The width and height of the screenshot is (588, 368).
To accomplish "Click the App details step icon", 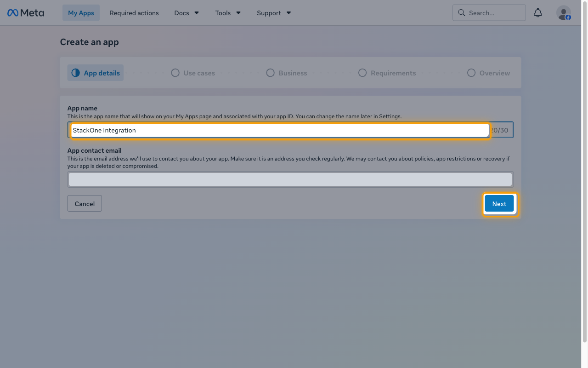I will tap(76, 73).
